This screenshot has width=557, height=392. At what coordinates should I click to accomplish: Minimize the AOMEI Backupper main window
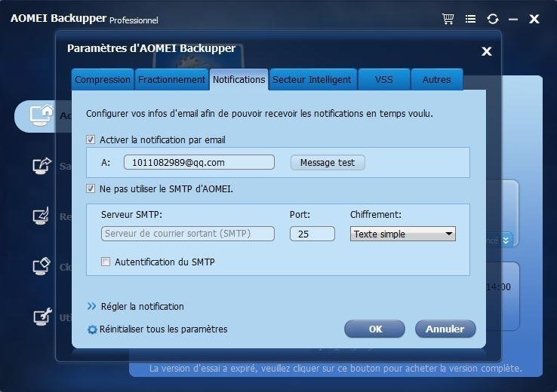pyautogui.click(x=513, y=20)
